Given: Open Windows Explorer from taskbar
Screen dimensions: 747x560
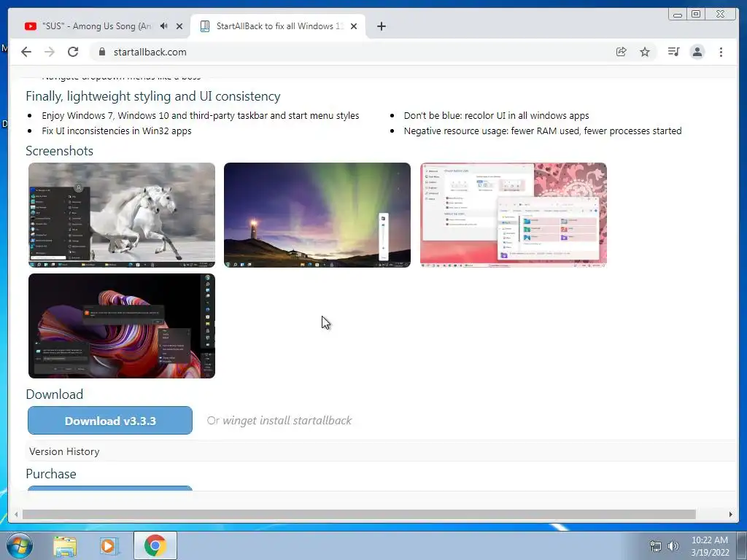Looking at the screenshot, I should pos(65,545).
